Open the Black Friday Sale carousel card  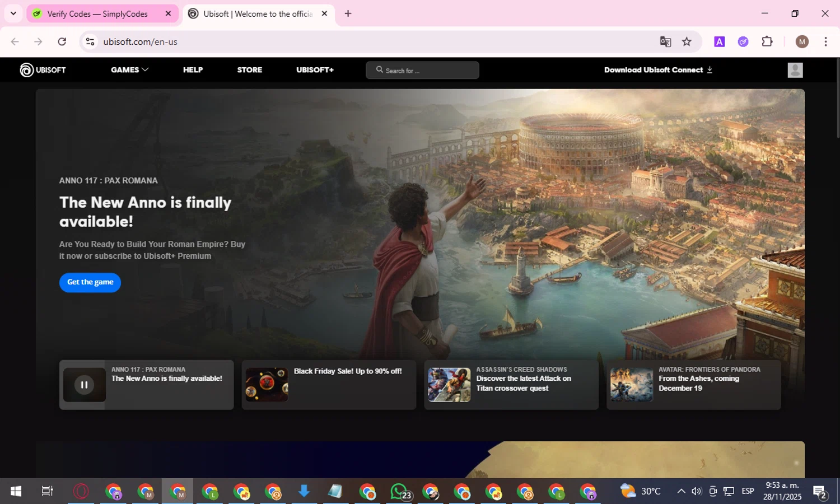click(x=329, y=385)
